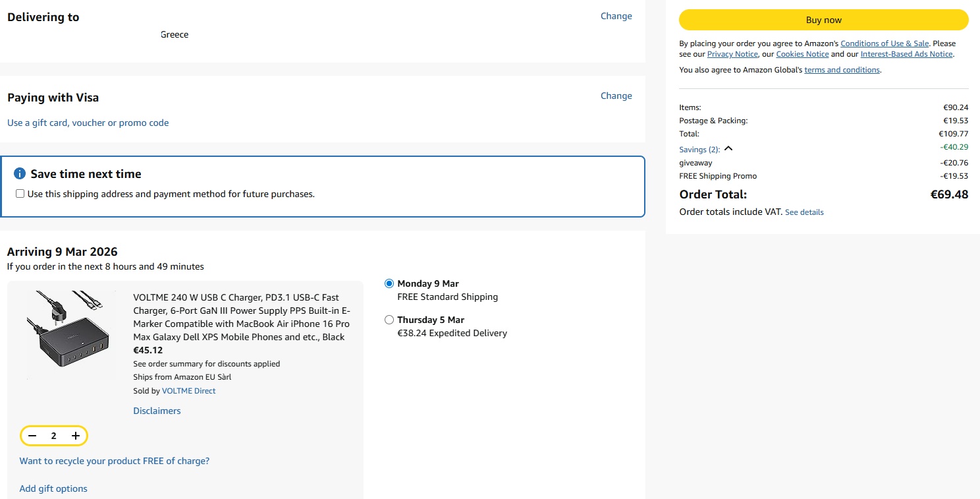Click the Greece delivery country text
980x499 pixels.
pos(175,34)
